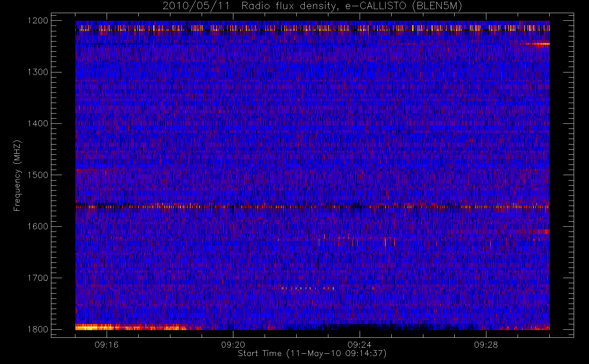Click the 1500 frequency tick label
The image size is (589, 364).
(38, 175)
